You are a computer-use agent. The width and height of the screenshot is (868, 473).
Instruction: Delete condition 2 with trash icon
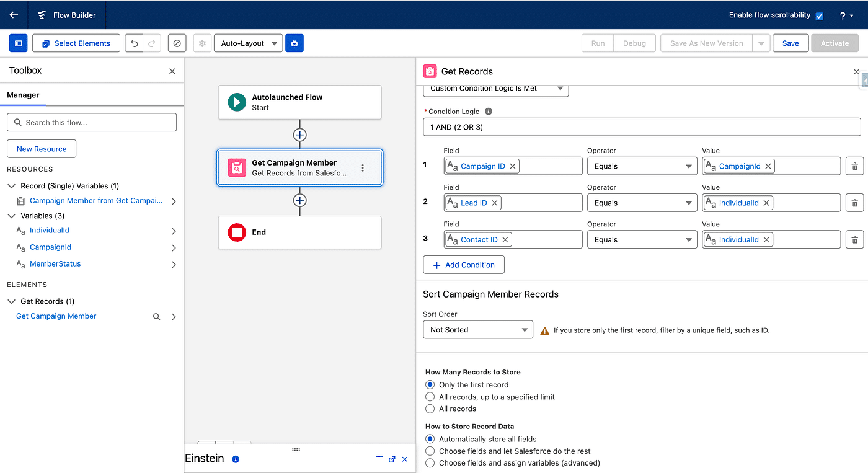click(x=854, y=203)
